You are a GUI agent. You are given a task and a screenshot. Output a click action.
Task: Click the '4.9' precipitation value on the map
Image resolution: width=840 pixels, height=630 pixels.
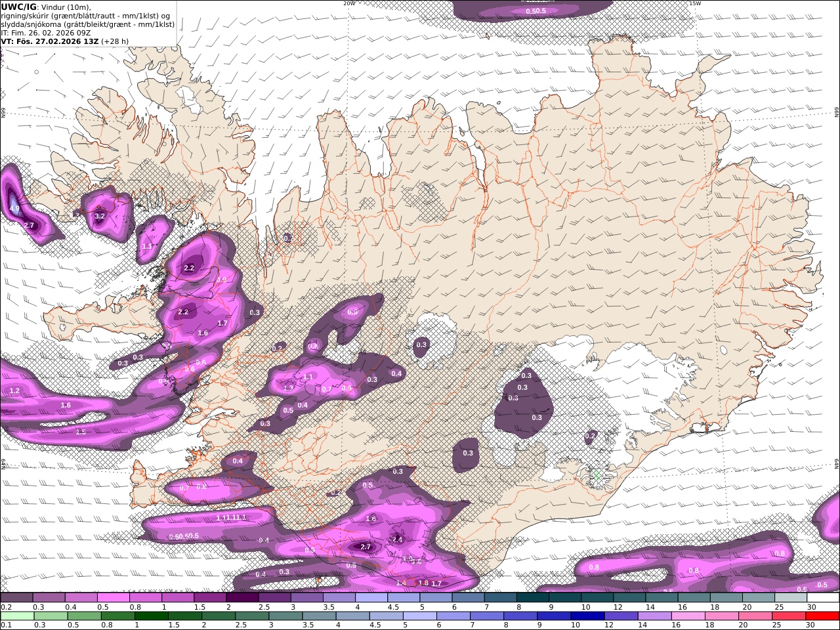(x=14, y=209)
